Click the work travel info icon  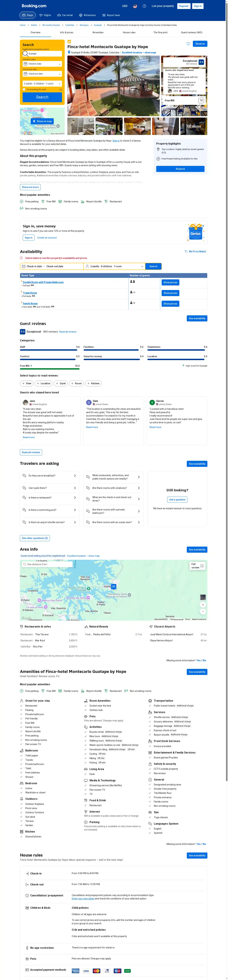(x=60, y=90)
